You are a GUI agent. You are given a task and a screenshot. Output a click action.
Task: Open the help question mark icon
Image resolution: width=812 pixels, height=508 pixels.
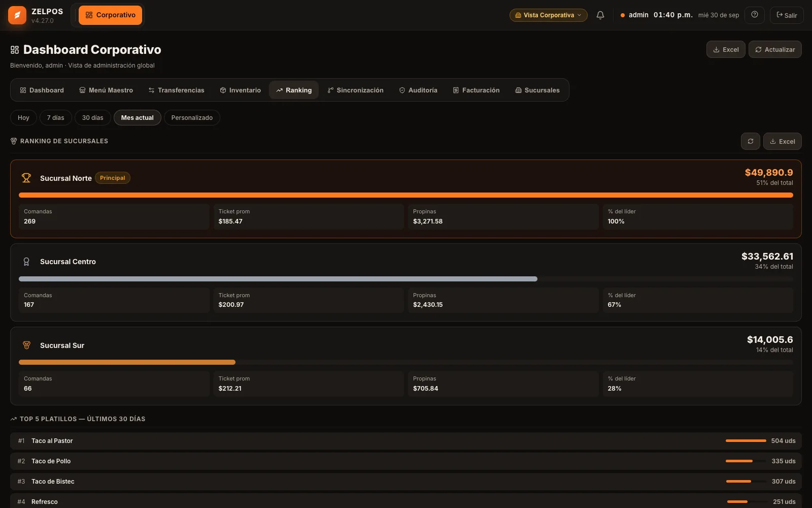[x=755, y=15]
